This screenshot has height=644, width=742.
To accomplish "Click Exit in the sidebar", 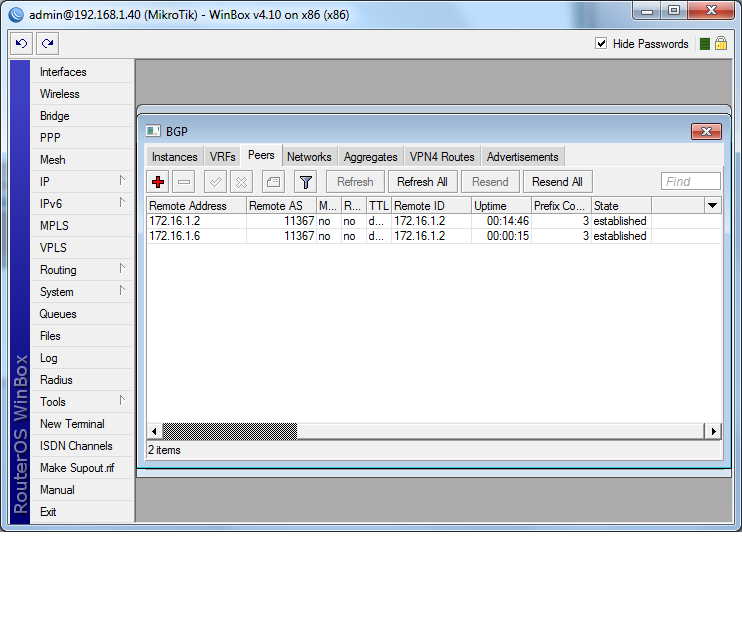I will point(48,512).
